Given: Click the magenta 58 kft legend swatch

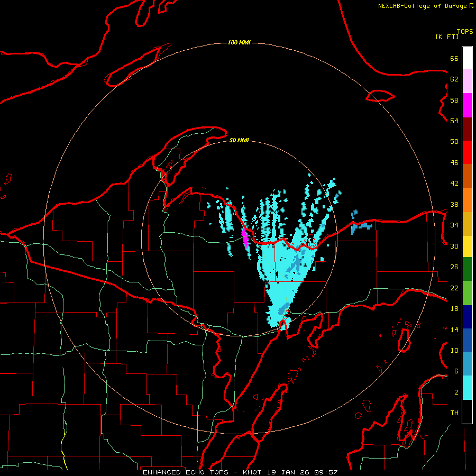Looking at the screenshot, I should pos(467,105).
